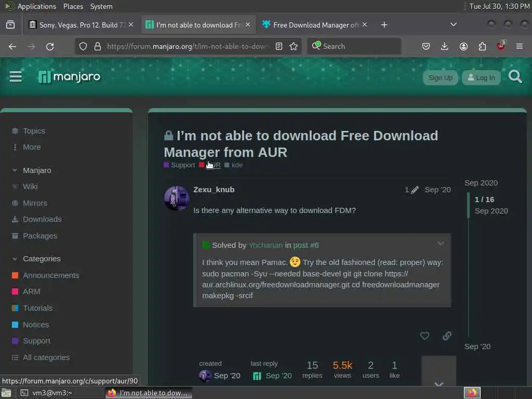Open Firefox downloads panel

coord(445,46)
